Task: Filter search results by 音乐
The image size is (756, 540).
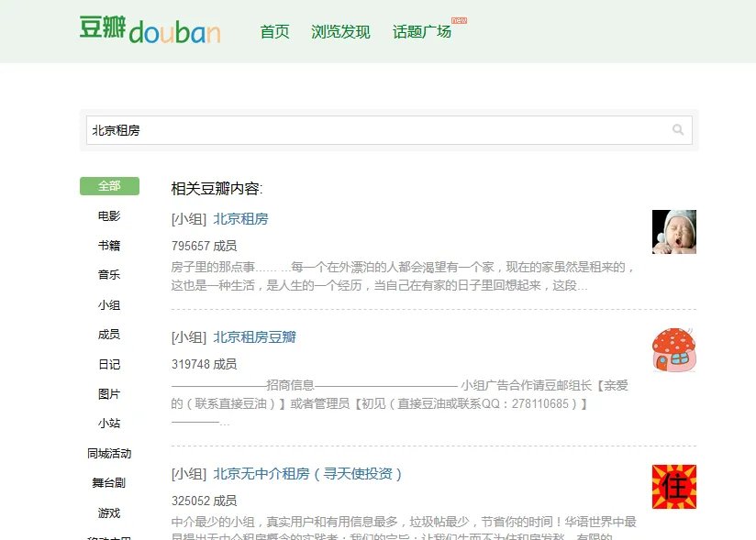Action: coord(109,275)
